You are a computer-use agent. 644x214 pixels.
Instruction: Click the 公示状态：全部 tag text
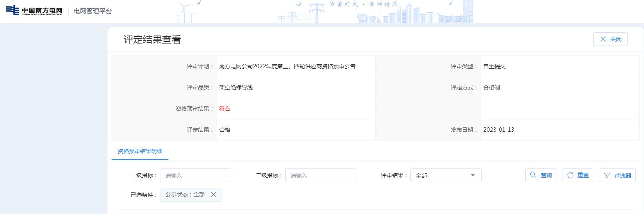[x=185, y=194]
